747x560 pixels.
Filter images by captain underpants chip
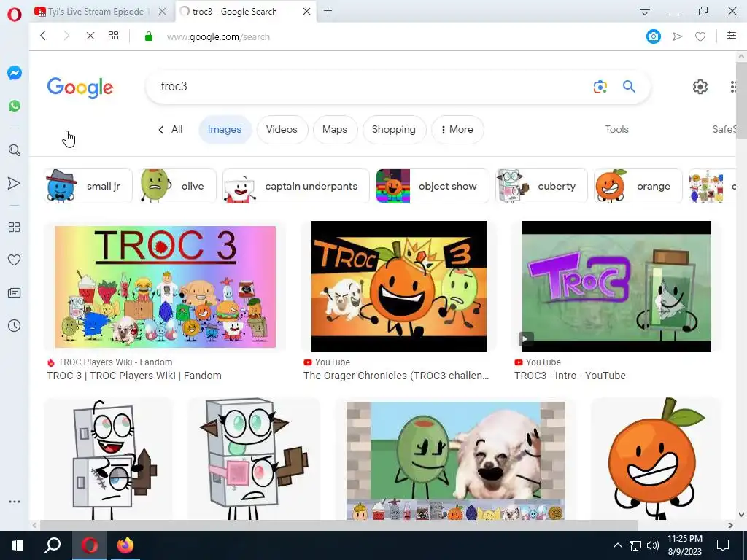pyautogui.click(x=296, y=186)
